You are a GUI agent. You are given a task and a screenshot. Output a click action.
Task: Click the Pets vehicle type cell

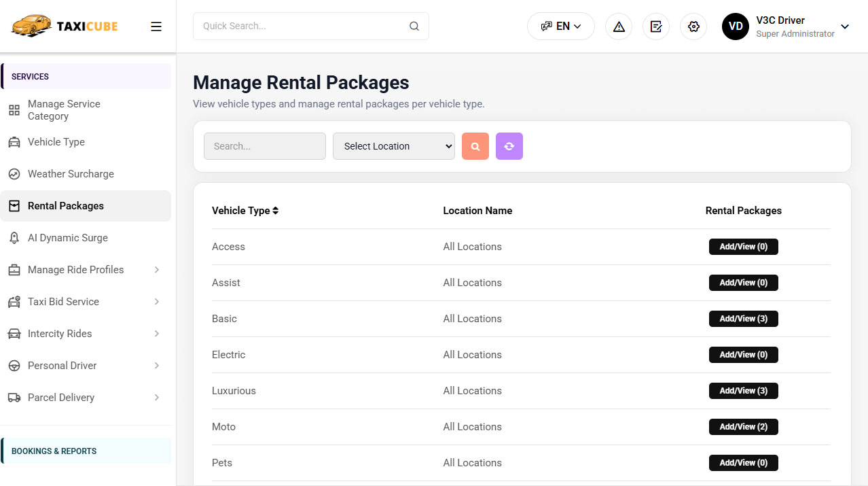pyautogui.click(x=222, y=463)
